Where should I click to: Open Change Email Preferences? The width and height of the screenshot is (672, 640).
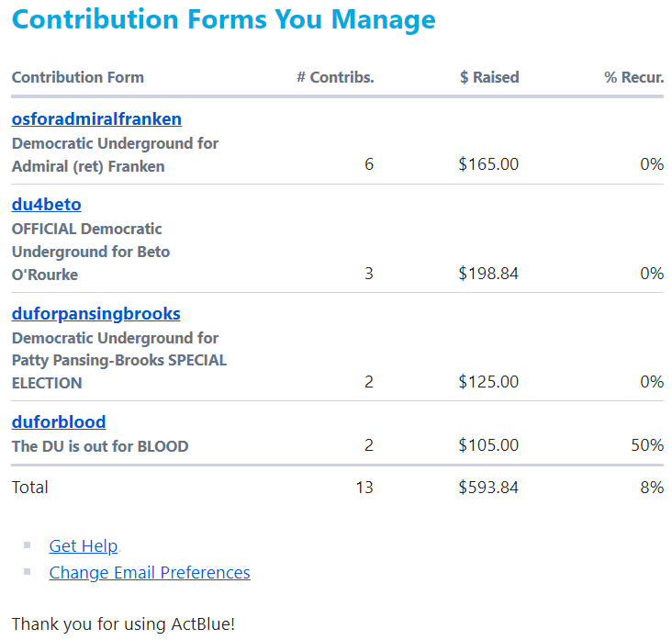coord(150,573)
